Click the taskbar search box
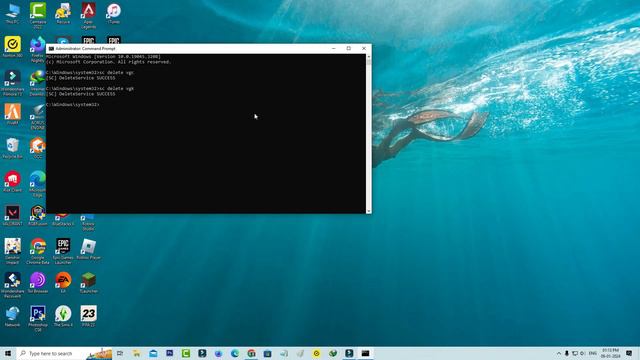Screen dimensions: 640x360 [x=64, y=353]
